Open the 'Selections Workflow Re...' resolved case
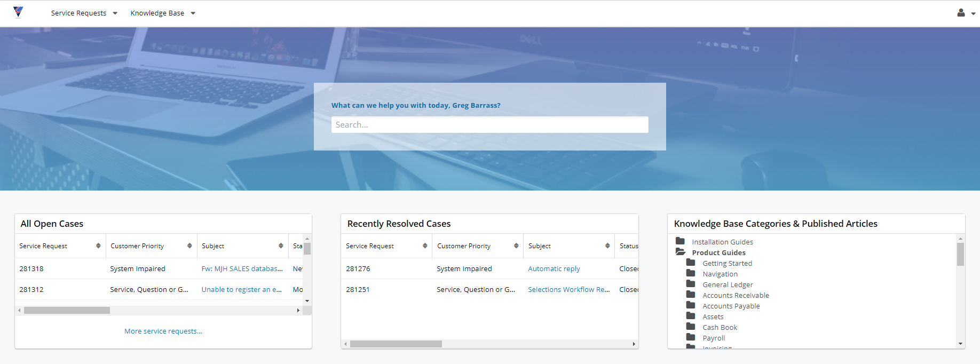 (569, 290)
